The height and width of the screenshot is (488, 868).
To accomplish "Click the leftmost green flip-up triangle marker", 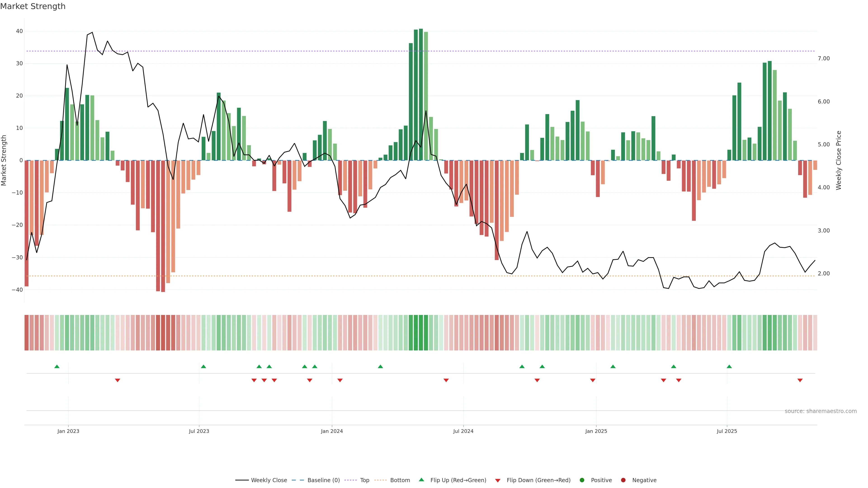I will pyautogui.click(x=57, y=366).
